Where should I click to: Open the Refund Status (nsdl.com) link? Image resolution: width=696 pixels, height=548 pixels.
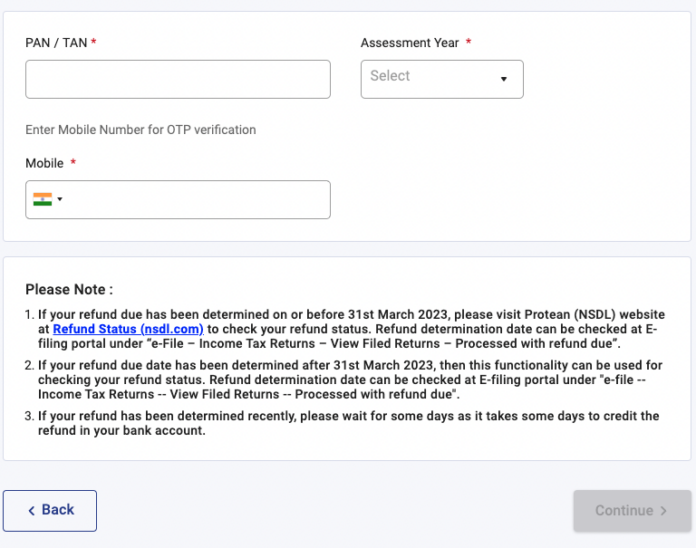[x=128, y=329]
